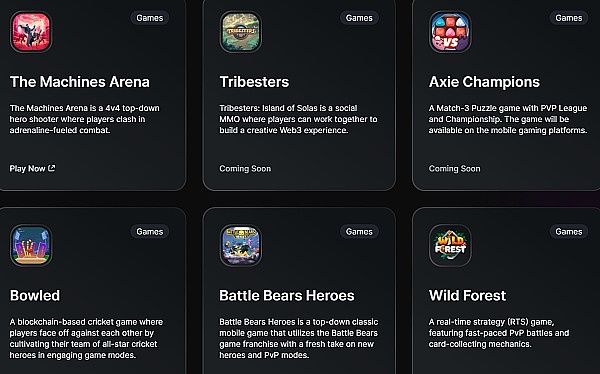Image resolution: width=600 pixels, height=374 pixels.
Task: Click the Axie Champions game icon
Action: [450, 32]
